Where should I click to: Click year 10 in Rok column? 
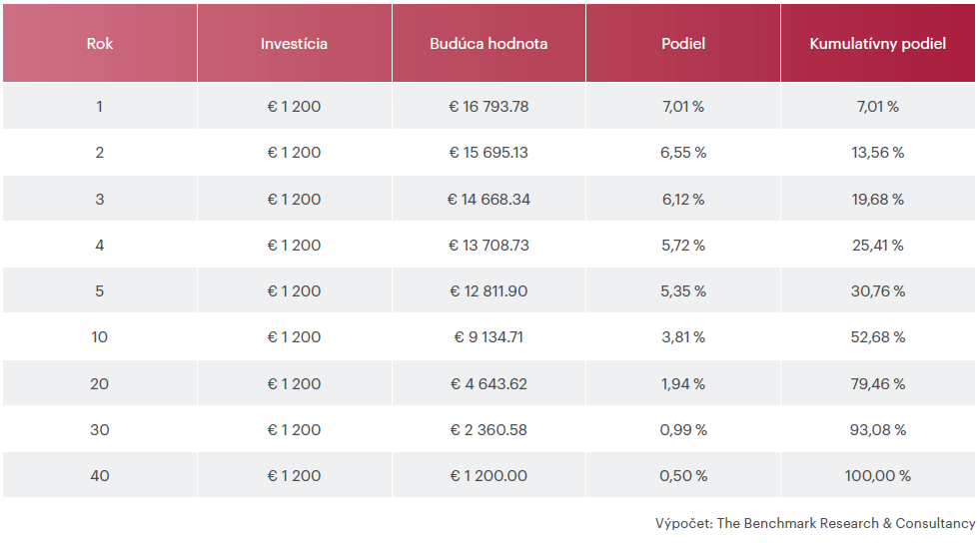(99, 337)
